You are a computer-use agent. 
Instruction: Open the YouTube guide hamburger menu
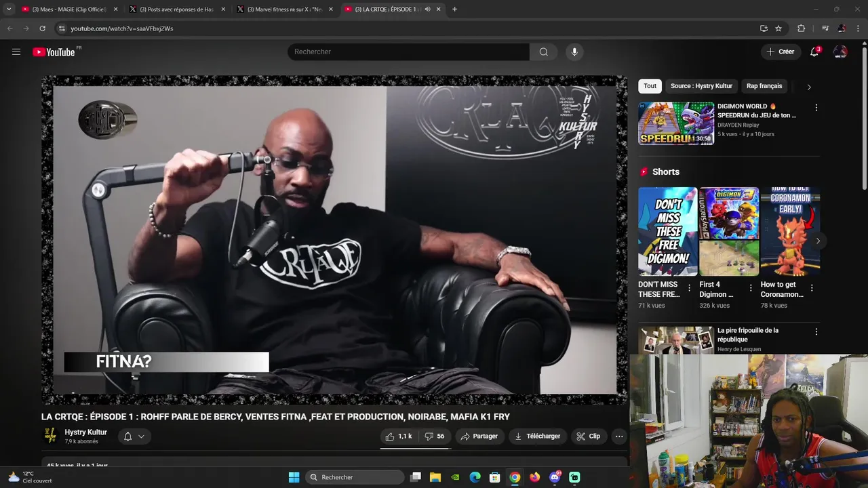tap(16, 52)
